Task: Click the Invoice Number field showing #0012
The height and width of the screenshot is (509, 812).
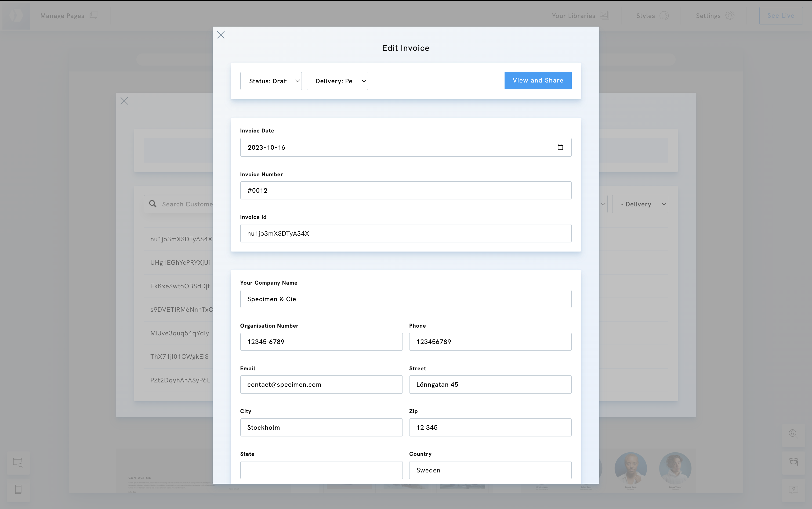Action: [x=405, y=190]
